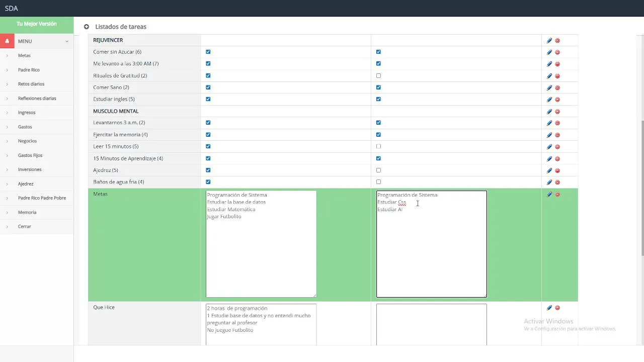Click the Metas textarea with Estudiar Css
Screen dimensions: 644x362
pos(432,244)
